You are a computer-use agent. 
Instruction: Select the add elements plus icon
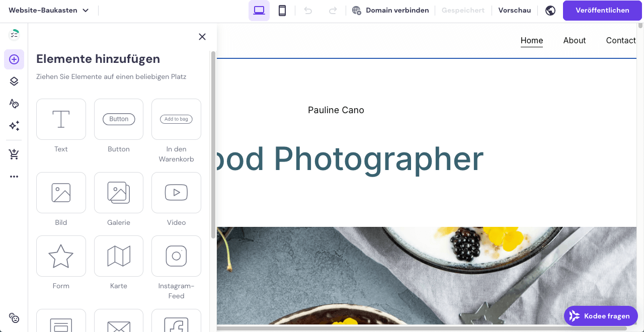click(x=14, y=59)
